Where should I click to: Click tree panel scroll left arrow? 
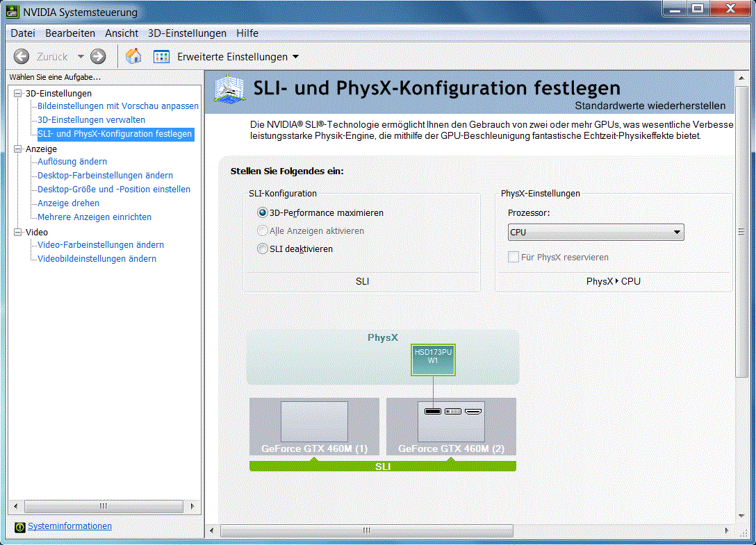pos(16,506)
